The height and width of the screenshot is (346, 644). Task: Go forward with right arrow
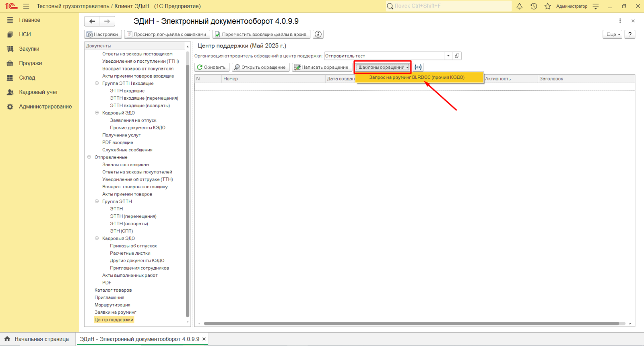[x=107, y=21]
